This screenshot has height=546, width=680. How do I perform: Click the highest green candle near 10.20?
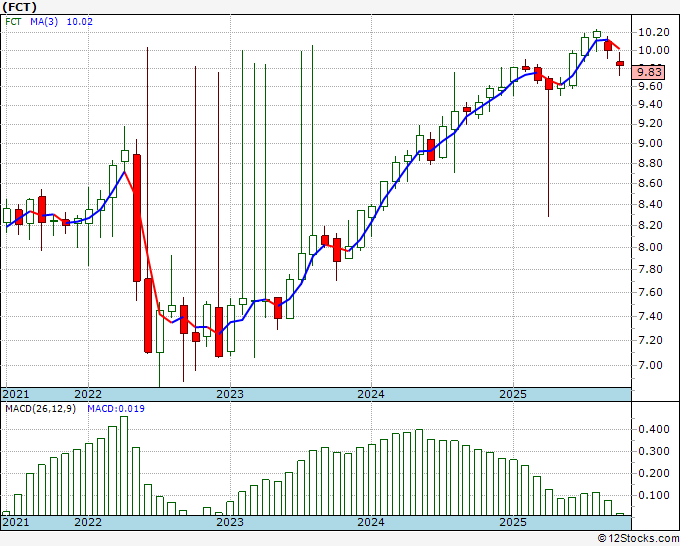(597, 34)
